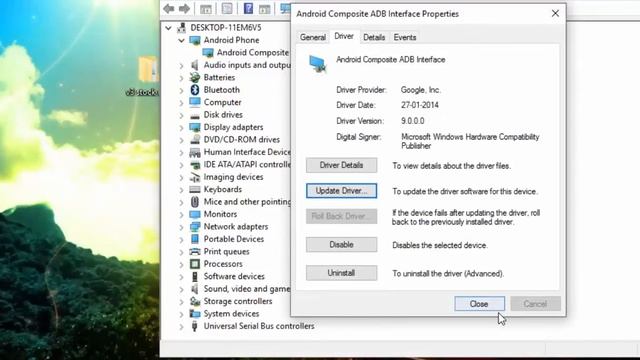Expand the Batteries category
The height and width of the screenshot is (360, 640).
pyautogui.click(x=181, y=78)
